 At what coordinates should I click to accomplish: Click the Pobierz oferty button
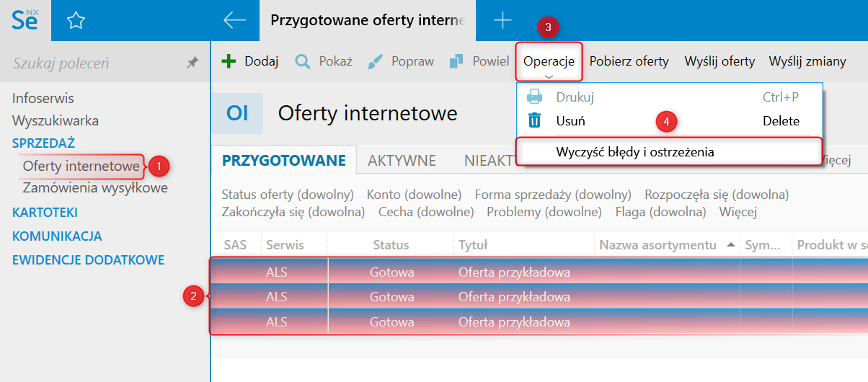(x=629, y=61)
